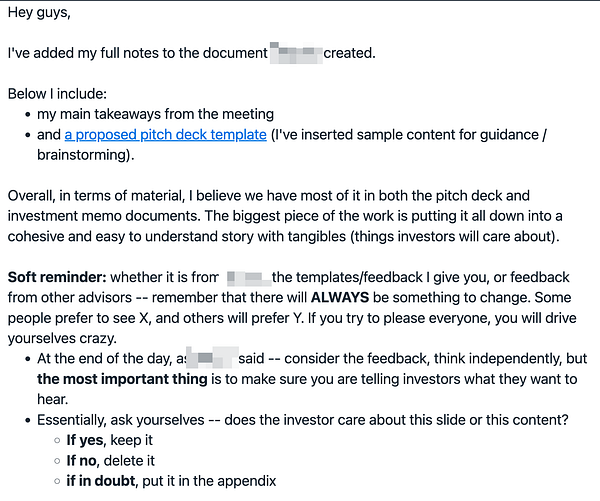Click the blurred name before "created"
The width and height of the screenshot is (600, 501).
296,53
